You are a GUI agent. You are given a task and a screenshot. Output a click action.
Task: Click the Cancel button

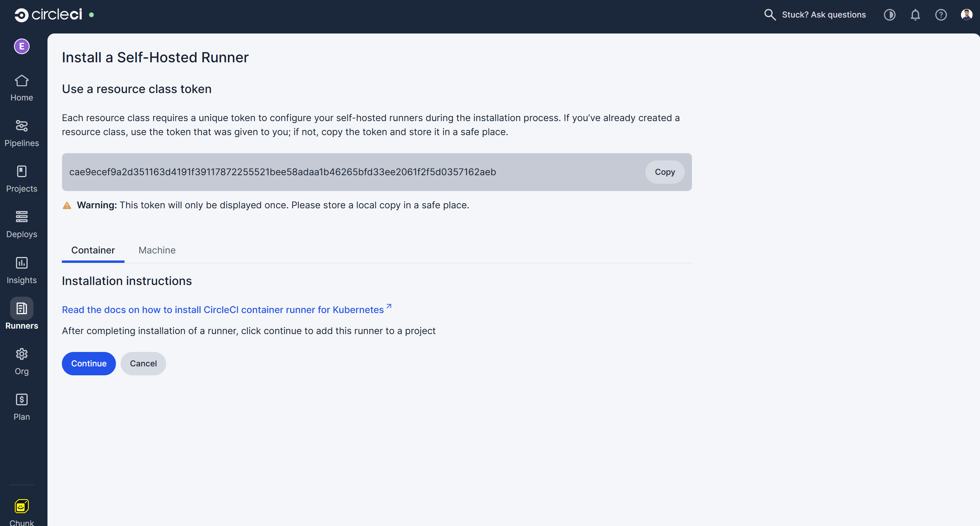tap(143, 364)
